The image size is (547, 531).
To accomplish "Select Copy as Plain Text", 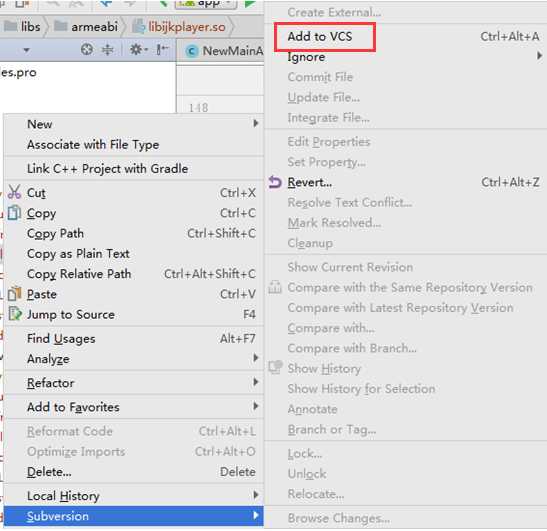I will tap(134, 253).
